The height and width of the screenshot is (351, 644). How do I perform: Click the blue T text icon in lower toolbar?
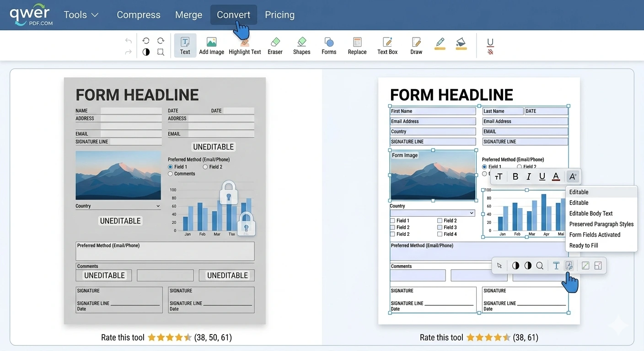point(556,266)
